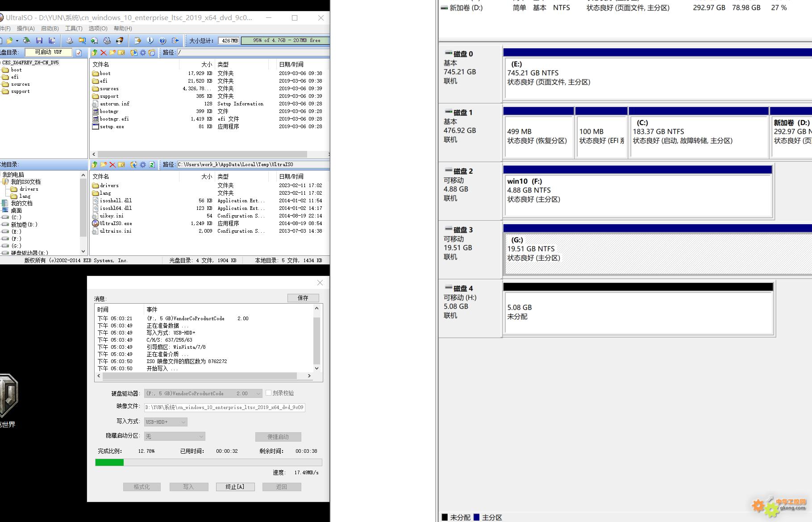Click the Save As toolbar icon
Screen dimensions: 812x522
coord(52,41)
